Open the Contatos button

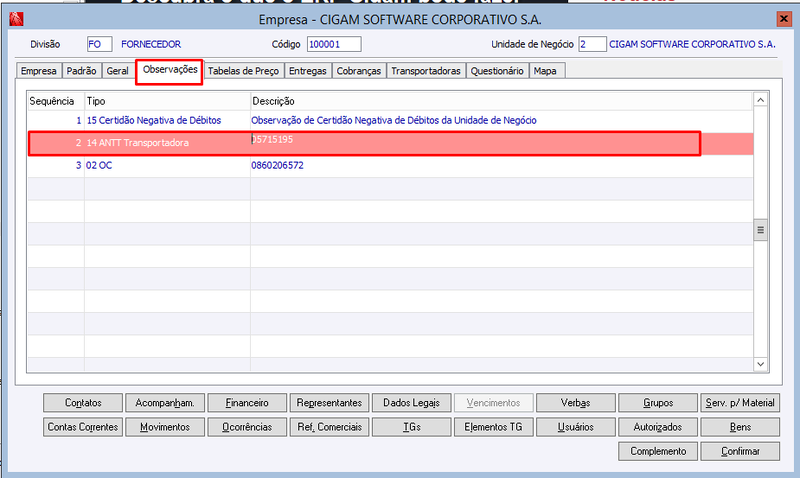click(83, 403)
